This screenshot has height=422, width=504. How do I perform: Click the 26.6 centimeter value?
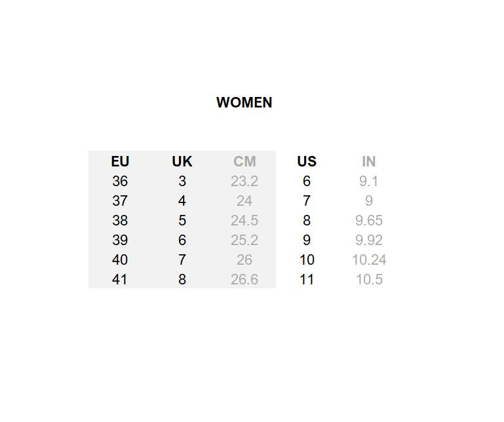point(244,279)
